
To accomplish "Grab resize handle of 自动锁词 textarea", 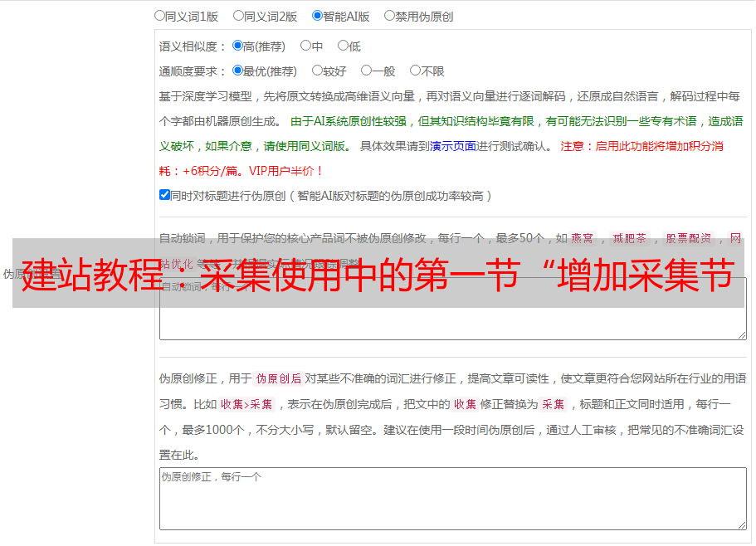I will tap(742, 335).
